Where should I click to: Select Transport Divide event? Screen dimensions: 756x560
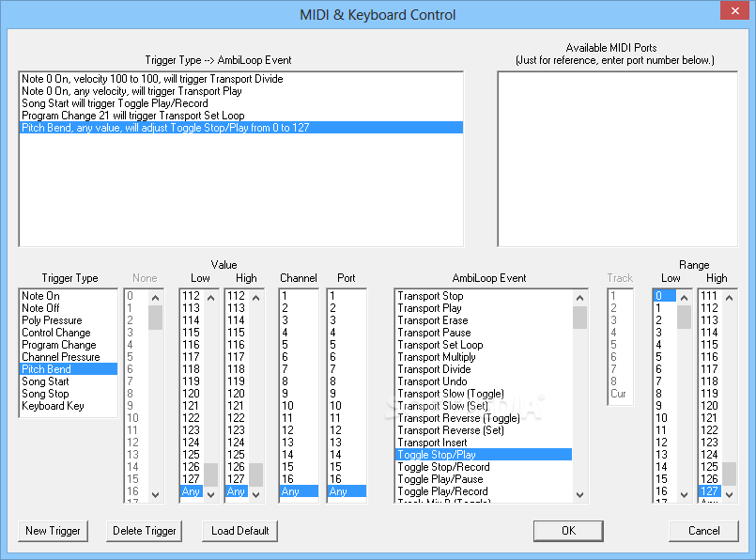[484, 369]
